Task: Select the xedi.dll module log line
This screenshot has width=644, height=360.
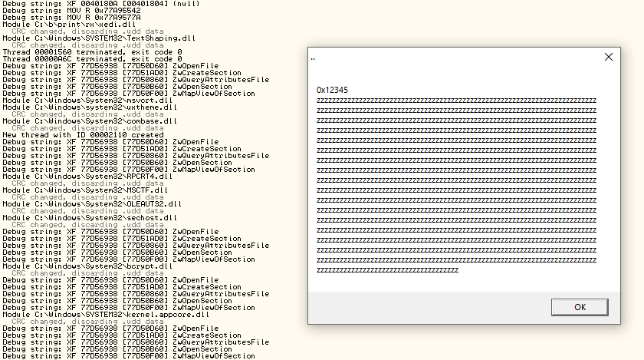Action: 69,25
